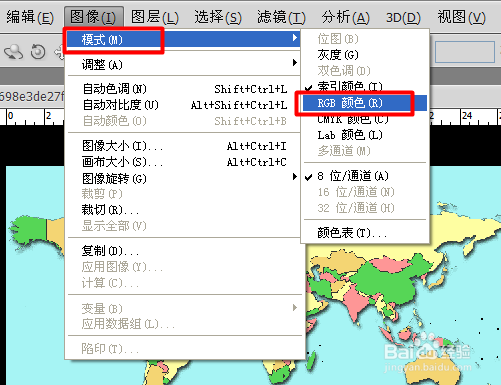Screen dimensions: 501x385
Task: Open the 图层(L) menu
Action: pyautogui.click(x=155, y=17)
